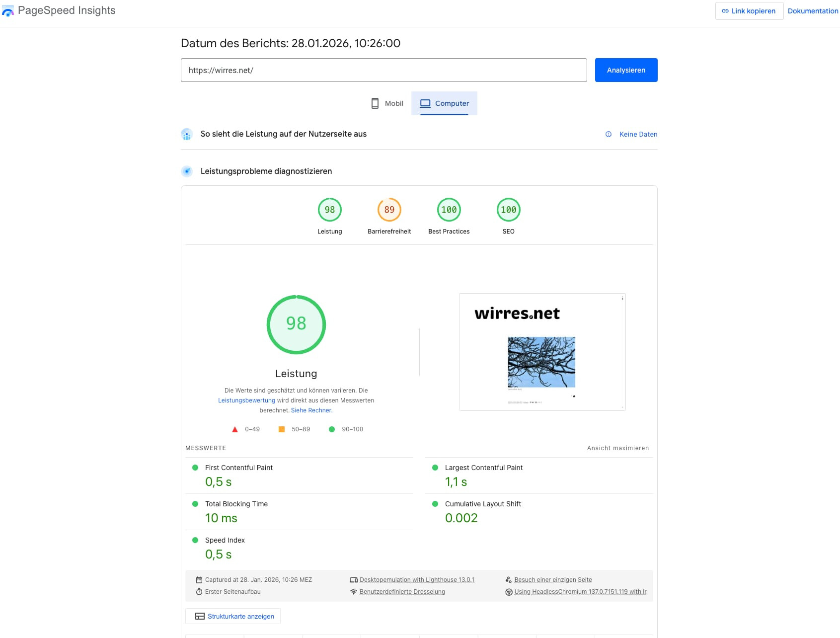
Task: Open the Siehe Rechner link
Action: click(x=311, y=410)
